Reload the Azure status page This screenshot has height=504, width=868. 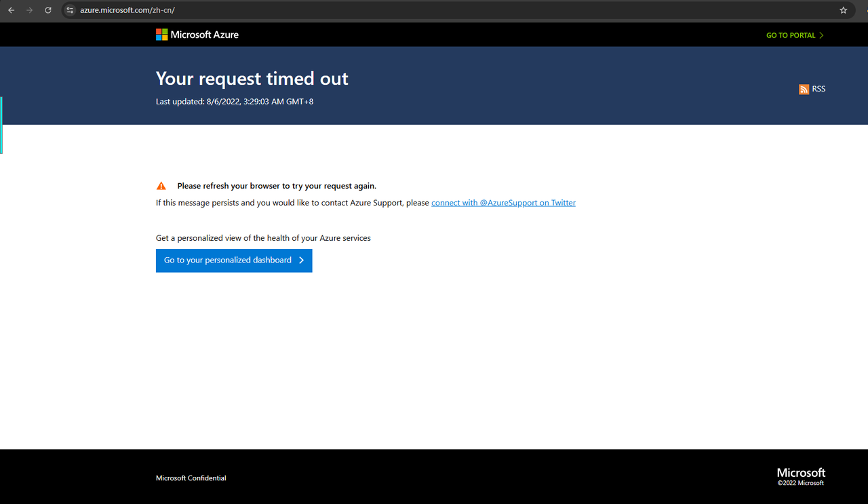click(x=47, y=10)
